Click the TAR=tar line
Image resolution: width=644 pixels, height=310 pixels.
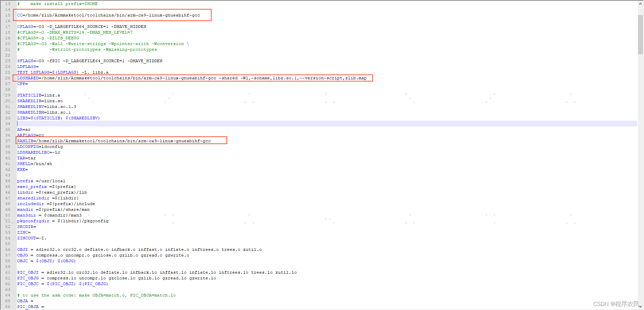pyautogui.click(x=27, y=158)
